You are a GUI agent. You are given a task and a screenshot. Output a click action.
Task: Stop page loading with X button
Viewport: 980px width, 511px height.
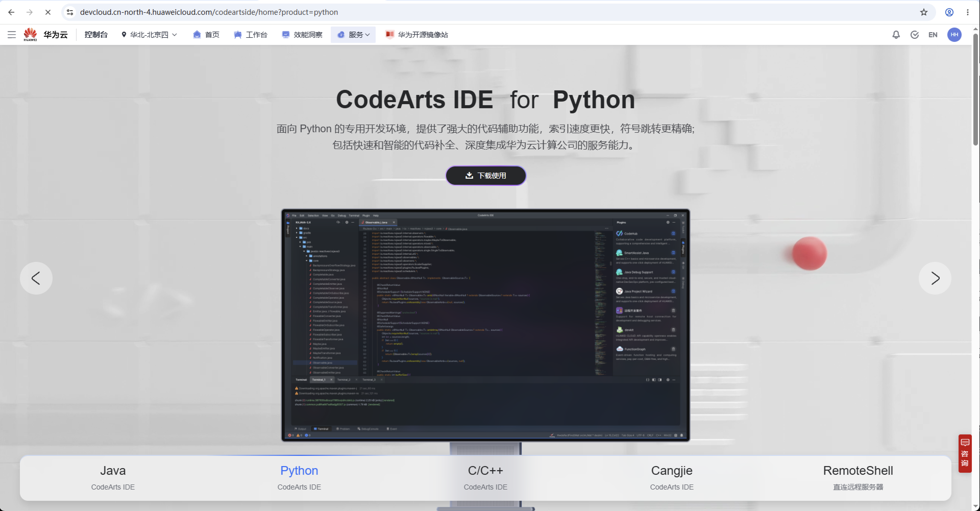[48, 12]
